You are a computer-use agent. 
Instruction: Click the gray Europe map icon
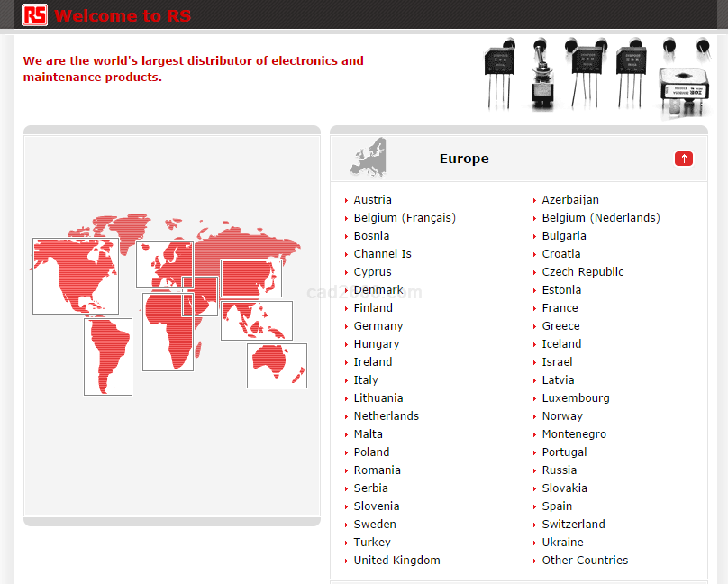coord(369,158)
